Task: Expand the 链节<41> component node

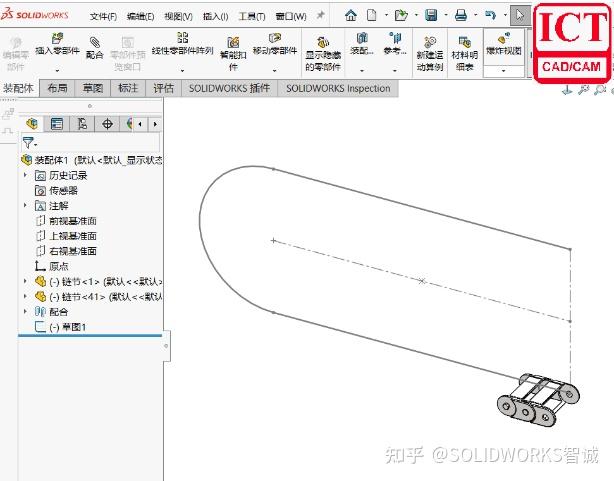Action: pos(25,296)
